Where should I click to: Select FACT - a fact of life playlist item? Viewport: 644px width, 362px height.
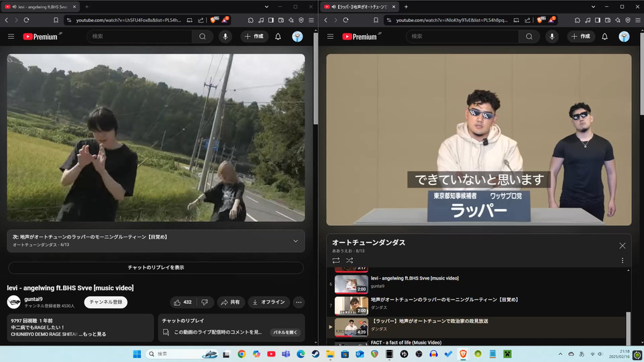(476, 343)
